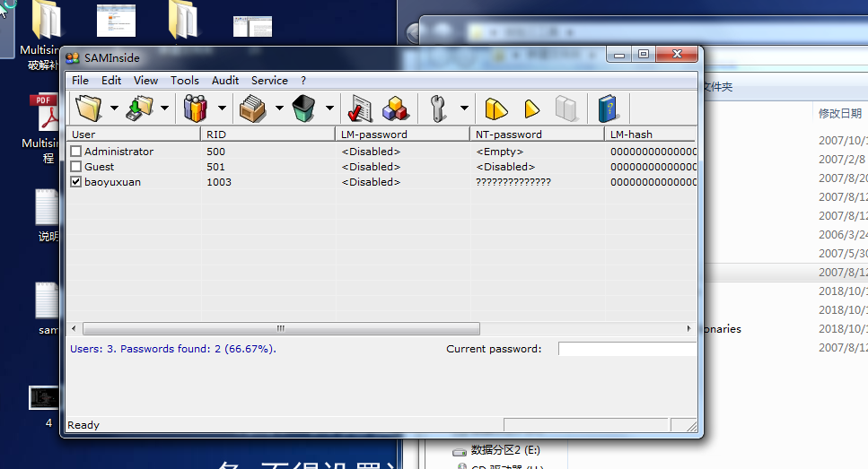The height and width of the screenshot is (469, 868).
Task: Open the sam text file desktop icon
Action: tap(47, 301)
